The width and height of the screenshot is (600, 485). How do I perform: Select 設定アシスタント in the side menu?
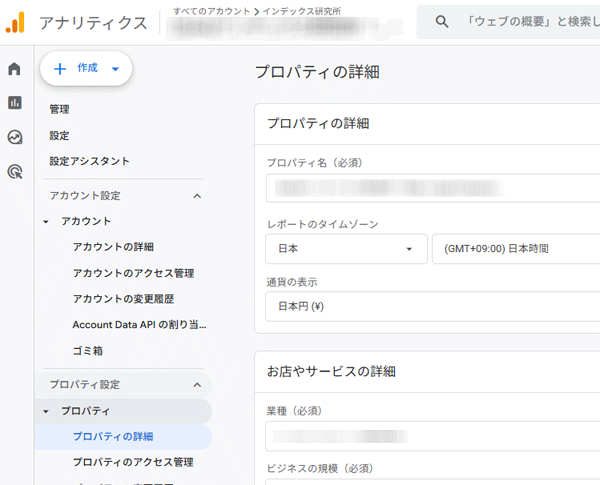coord(89,161)
